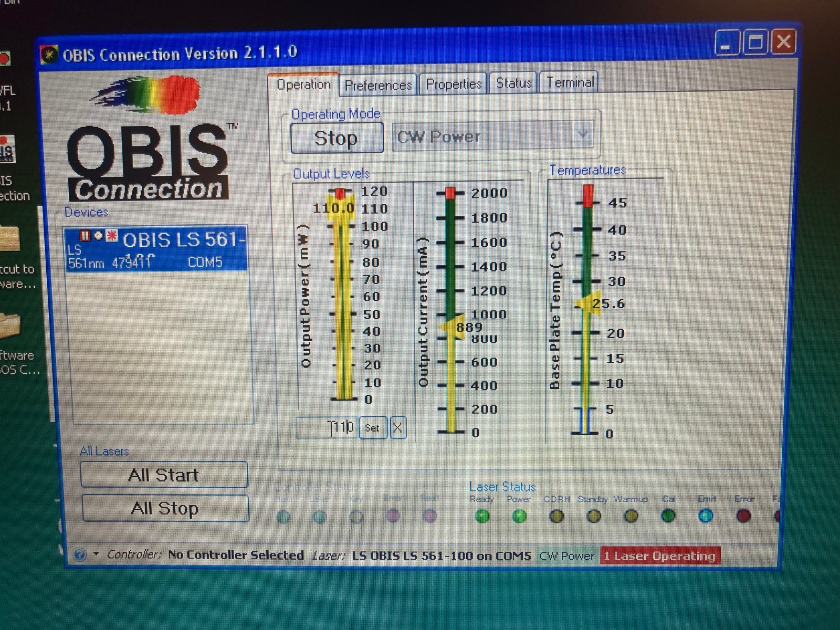The image size is (840, 630).
Task: Click the help icon in status bar
Action: point(80,554)
